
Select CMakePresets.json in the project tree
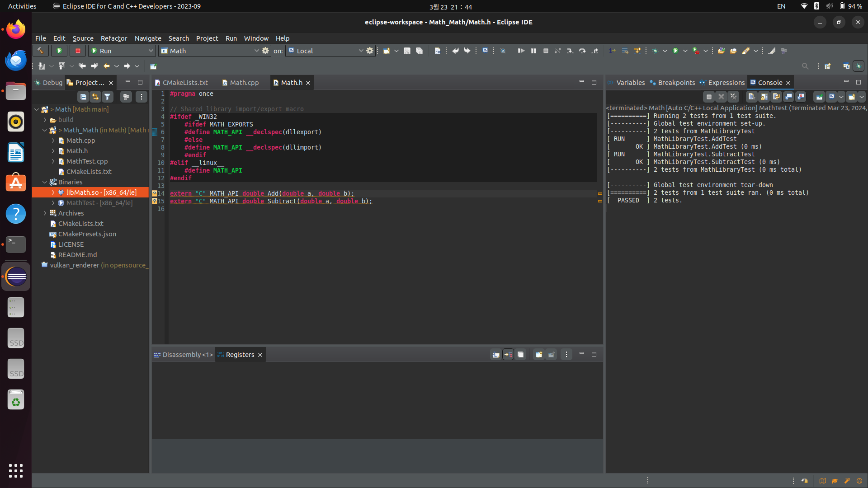point(83,234)
